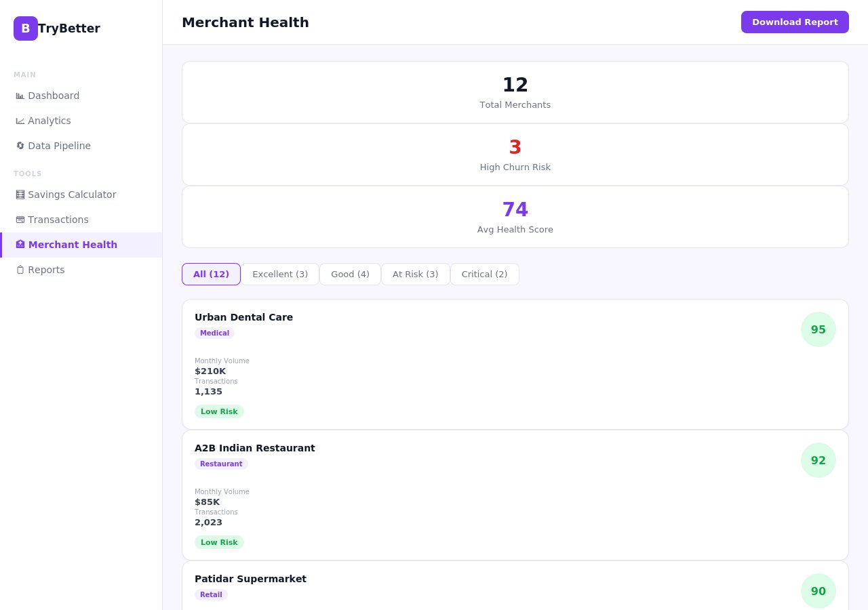Open Analytics via the trend-line icon
Viewport: 868px width, 610px height.
pos(20,121)
